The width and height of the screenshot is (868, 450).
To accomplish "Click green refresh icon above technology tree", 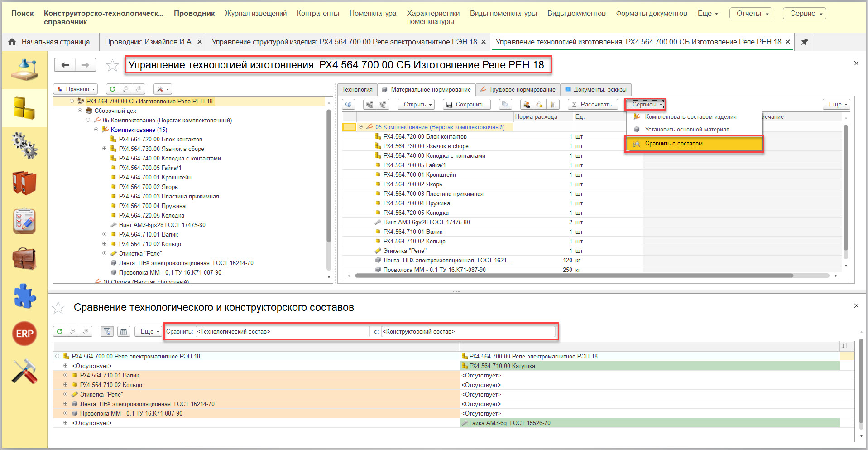I will click(112, 89).
